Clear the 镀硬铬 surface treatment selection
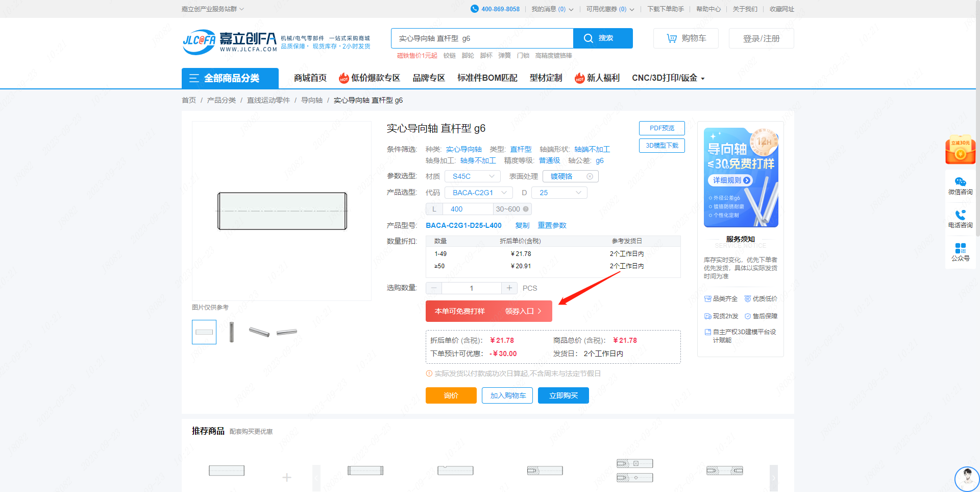This screenshot has width=980, height=492. pos(590,176)
